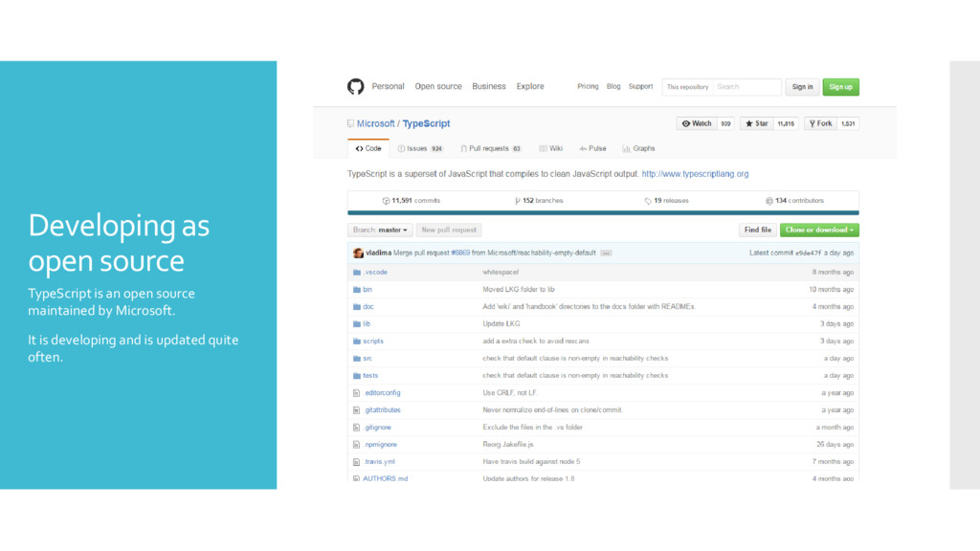Open the Branch: master dropdown
980x551 pixels.
click(380, 230)
